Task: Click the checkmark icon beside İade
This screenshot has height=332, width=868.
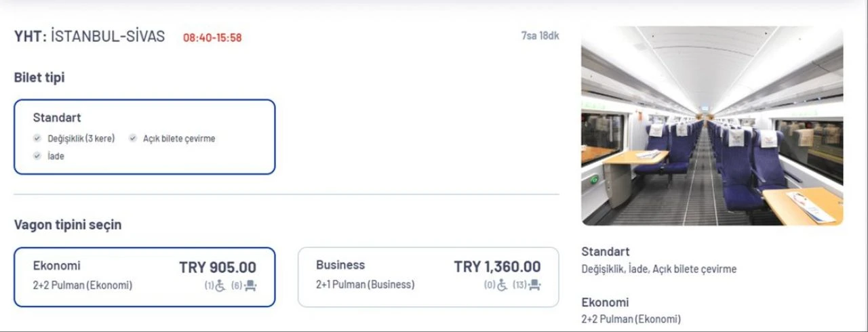Action: pyautogui.click(x=38, y=156)
